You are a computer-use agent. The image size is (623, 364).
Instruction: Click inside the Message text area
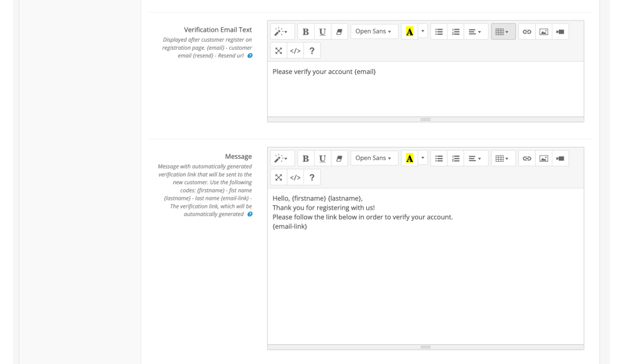(x=426, y=280)
